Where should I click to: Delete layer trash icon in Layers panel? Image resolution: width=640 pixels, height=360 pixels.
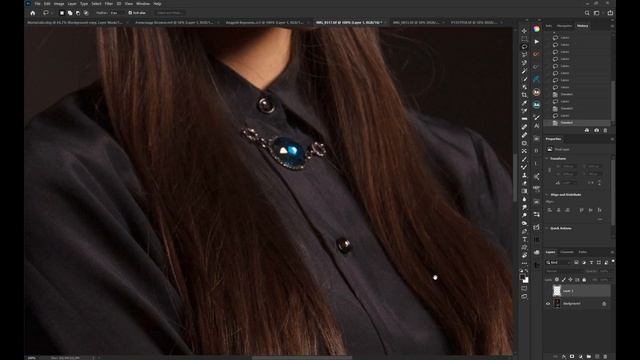click(x=605, y=356)
